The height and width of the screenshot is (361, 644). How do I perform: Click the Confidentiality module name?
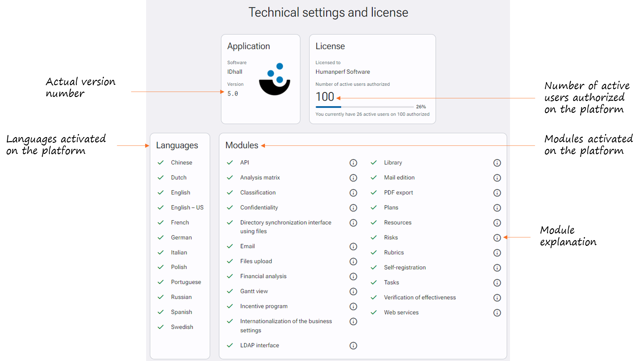pos(259,207)
